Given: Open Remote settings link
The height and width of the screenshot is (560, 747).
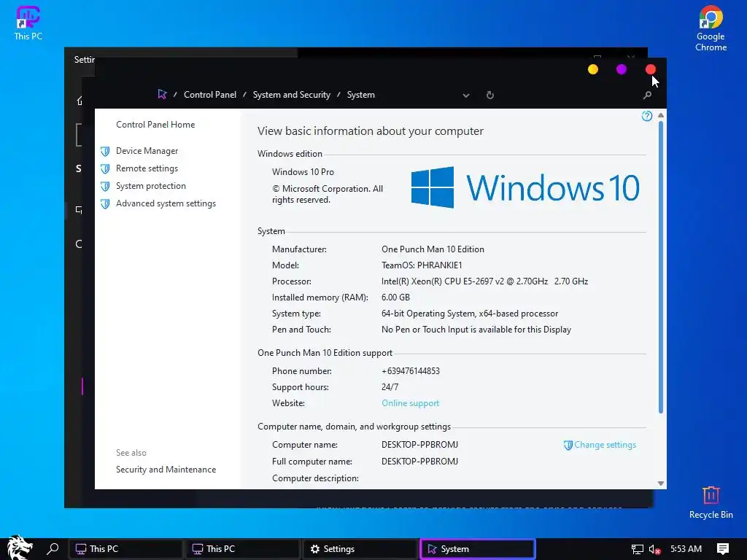Looking at the screenshot, I should click(147, 168).
